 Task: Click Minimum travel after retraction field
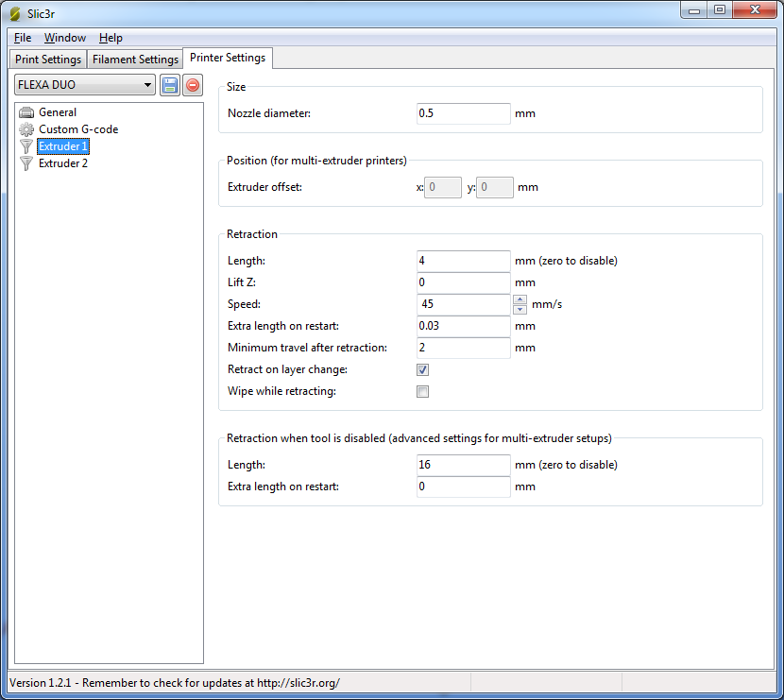coord(464,348)
